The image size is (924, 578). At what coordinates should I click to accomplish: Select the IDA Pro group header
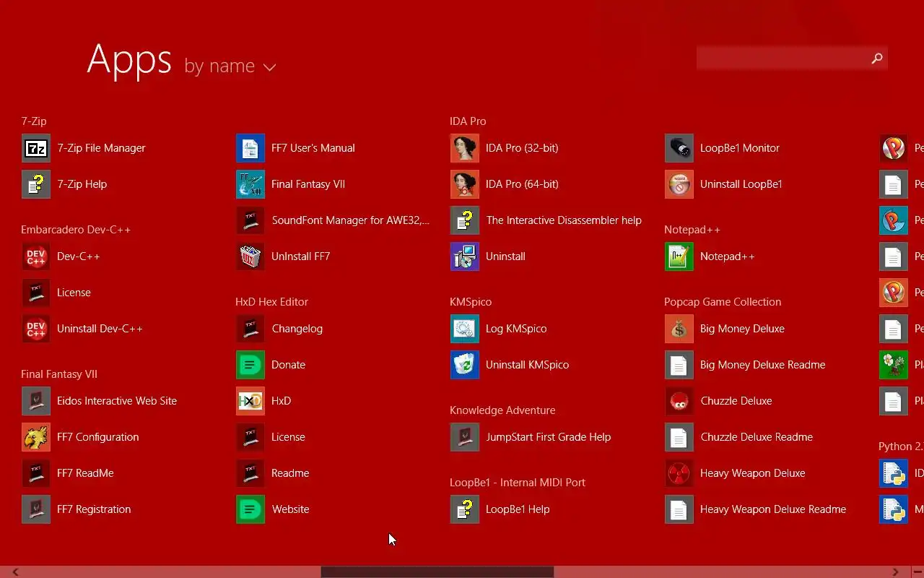[468, 121]
